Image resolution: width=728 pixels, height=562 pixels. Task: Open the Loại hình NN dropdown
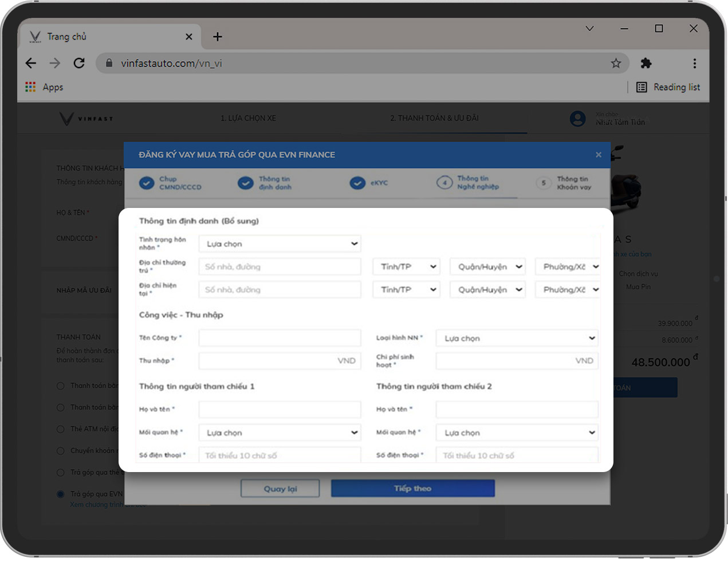(x=517, y=338)
